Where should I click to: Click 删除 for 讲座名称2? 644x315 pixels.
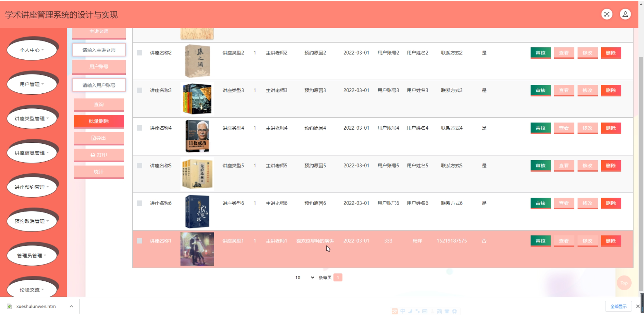pyautogui.click(x=611, y=53)
